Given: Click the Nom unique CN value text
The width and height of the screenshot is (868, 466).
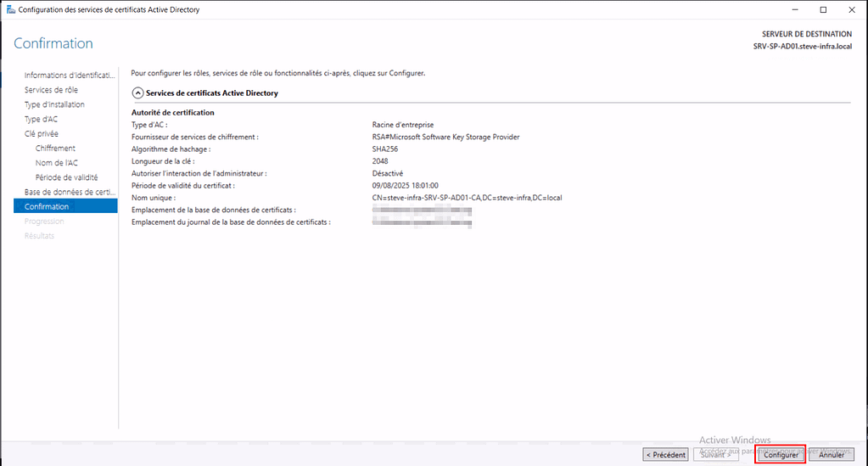Looking at the screenshot, I should coord(467,198).
